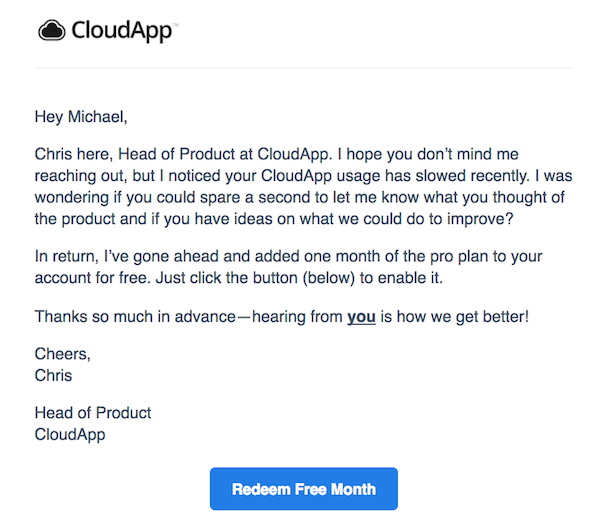Click the Redeem Free Month button
The width and height of the screenshot is (600, 532).
pos(303,489)
